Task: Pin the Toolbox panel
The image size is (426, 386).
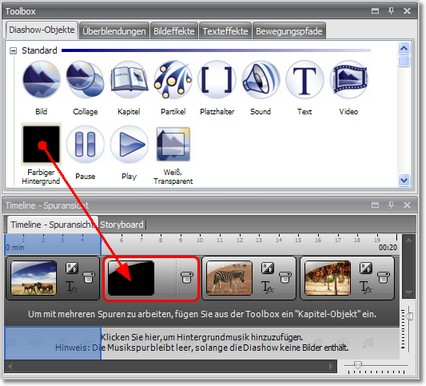Action: 391,11
